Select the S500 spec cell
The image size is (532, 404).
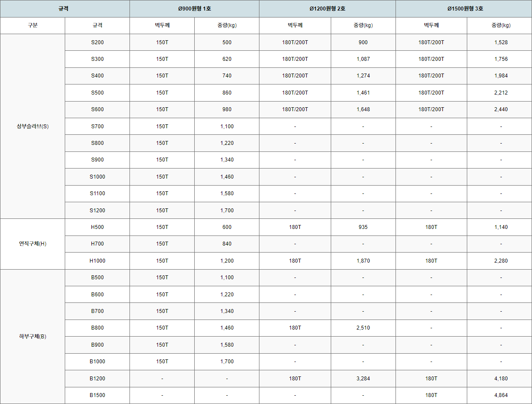97,93
